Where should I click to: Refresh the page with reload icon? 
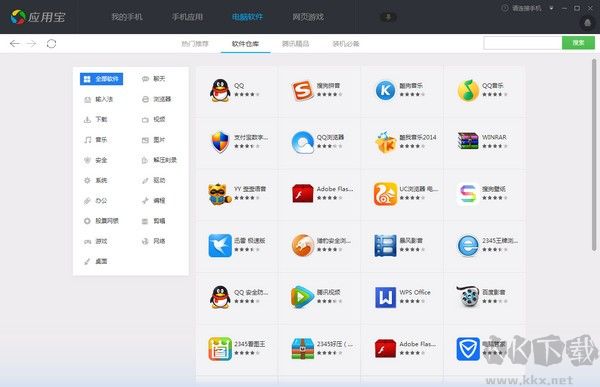pyautogui.click(x=51, y=44)
